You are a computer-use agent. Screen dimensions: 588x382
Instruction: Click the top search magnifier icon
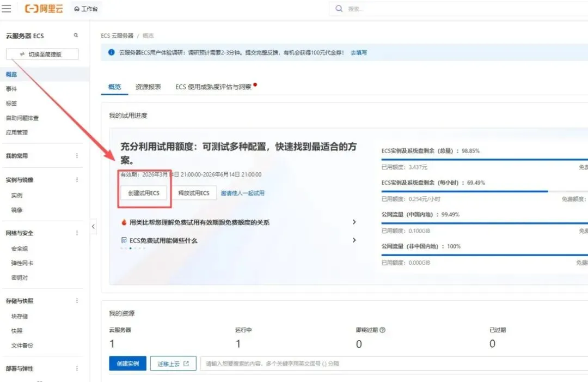pos(339,9)
